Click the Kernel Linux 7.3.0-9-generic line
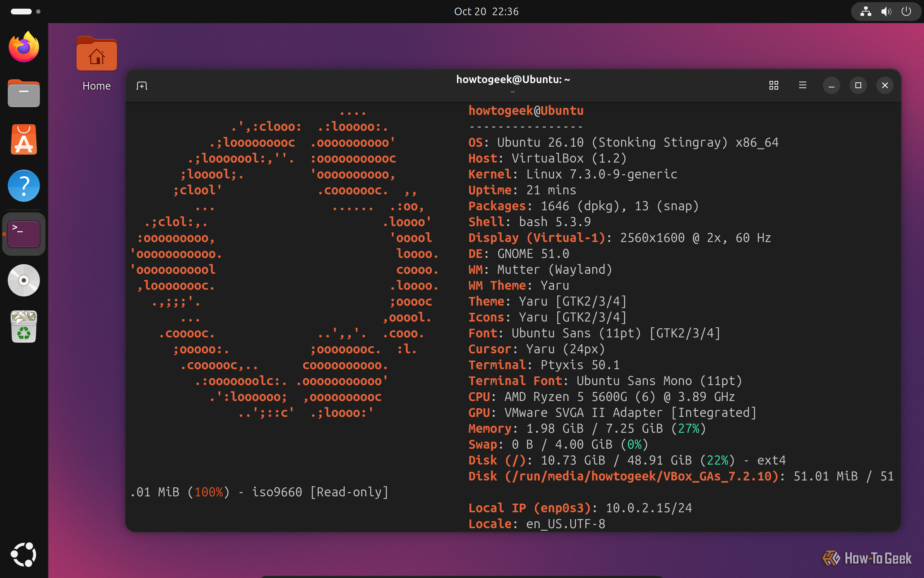The height and width of the screenshot is (578, 924). coord(573,174)
